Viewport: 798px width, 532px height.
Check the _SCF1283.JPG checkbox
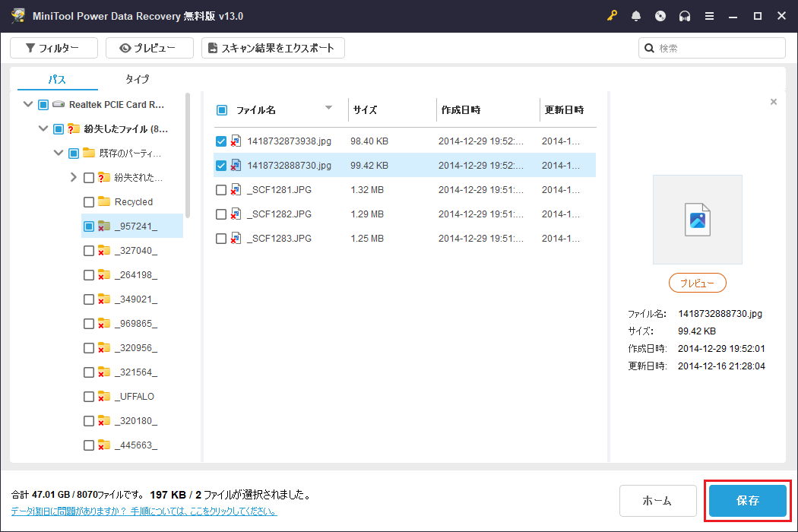pos(221,238)
